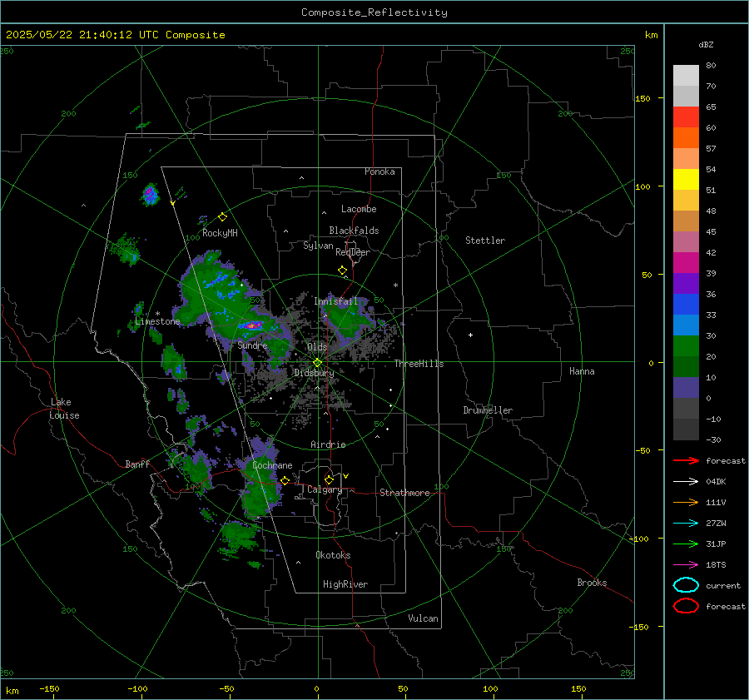Select the orange 111V arrow in legend
Image resolution: width=749 pixels, height=700 pixels.
[686, 502]
